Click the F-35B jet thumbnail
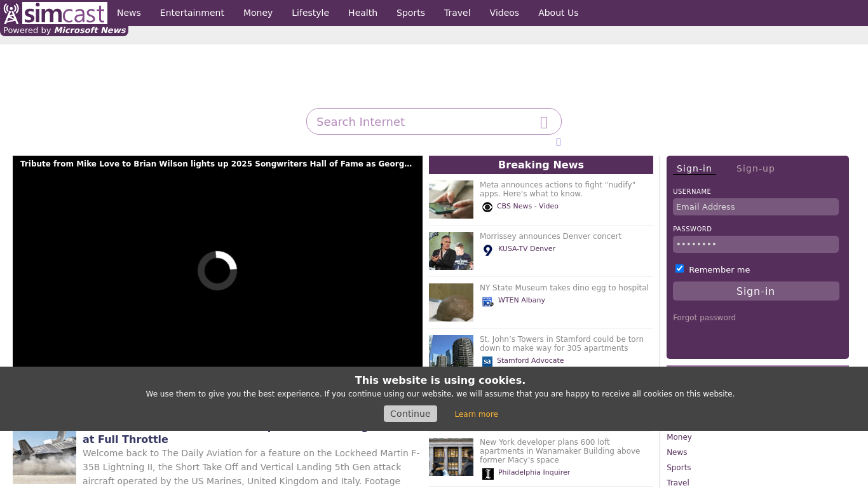868x488 pixels. [44, 457]
